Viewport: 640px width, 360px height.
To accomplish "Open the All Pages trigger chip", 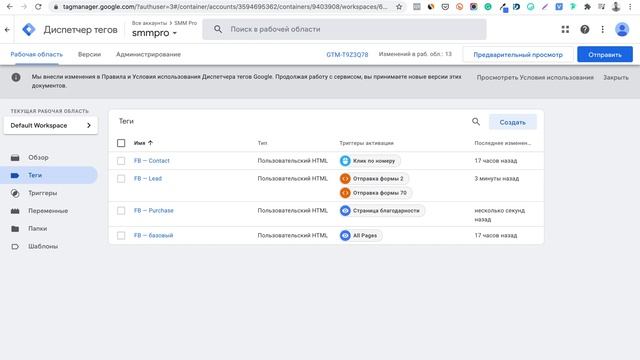I will click(x=361, y=236).
